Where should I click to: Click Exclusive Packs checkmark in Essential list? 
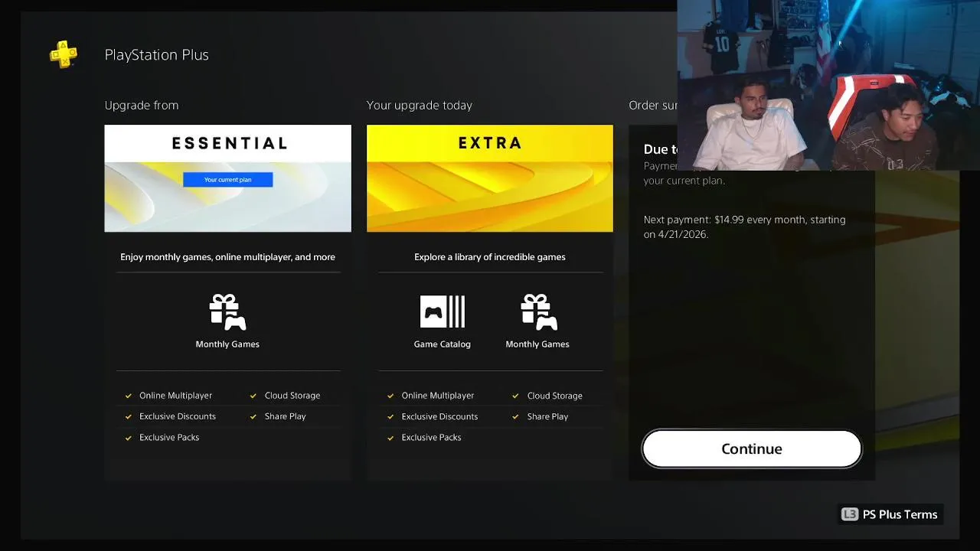pyautogui.click(x=129, y=438)
